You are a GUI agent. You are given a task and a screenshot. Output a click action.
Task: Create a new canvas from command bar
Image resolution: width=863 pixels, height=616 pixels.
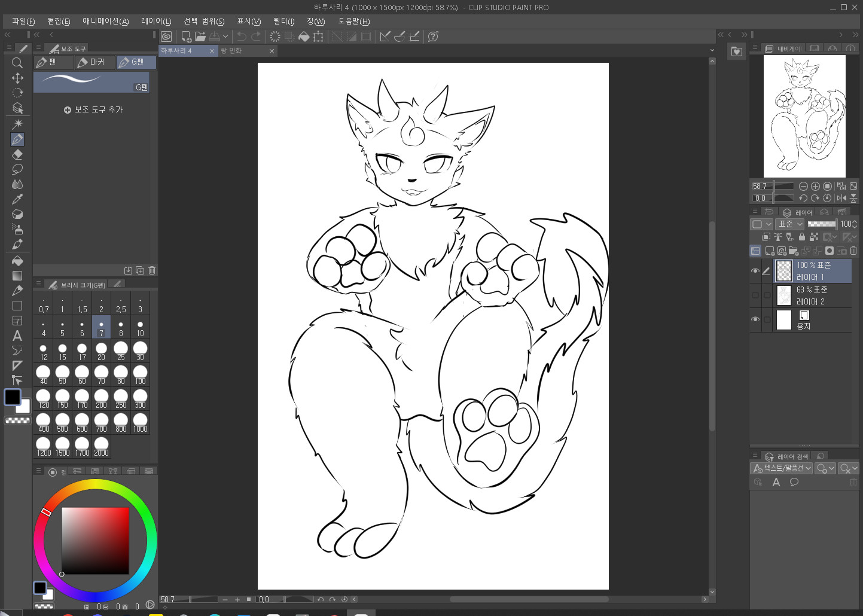pyautogui.click(x=186, y=36)
